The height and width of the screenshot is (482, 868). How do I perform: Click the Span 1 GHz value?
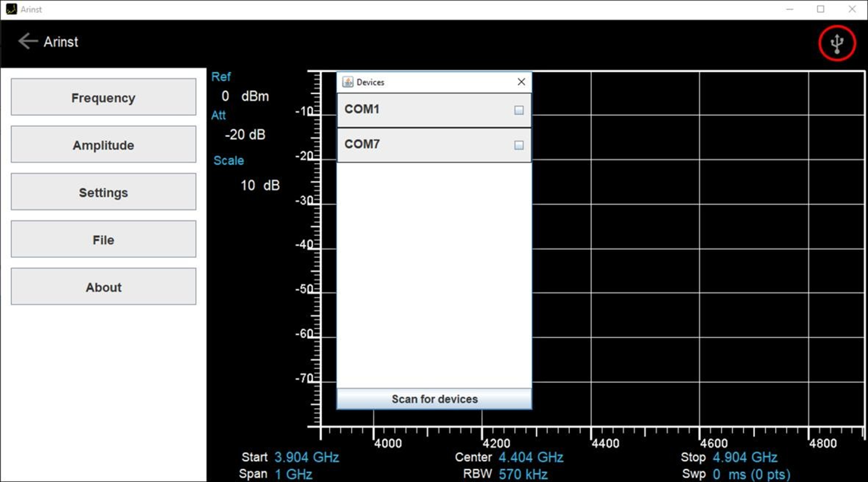293,474
